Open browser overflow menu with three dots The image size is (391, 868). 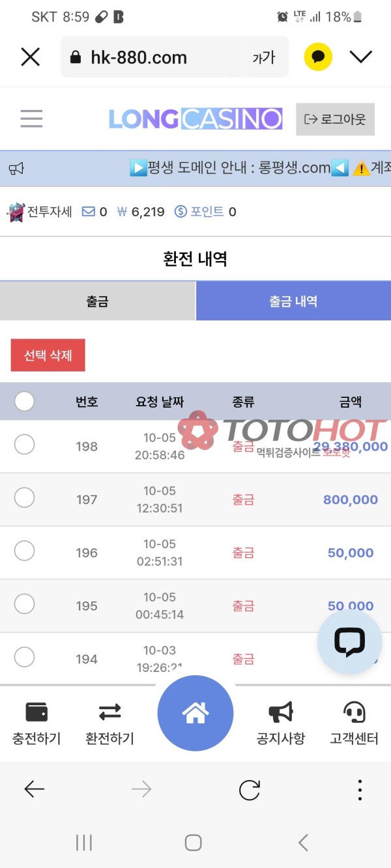359,789
